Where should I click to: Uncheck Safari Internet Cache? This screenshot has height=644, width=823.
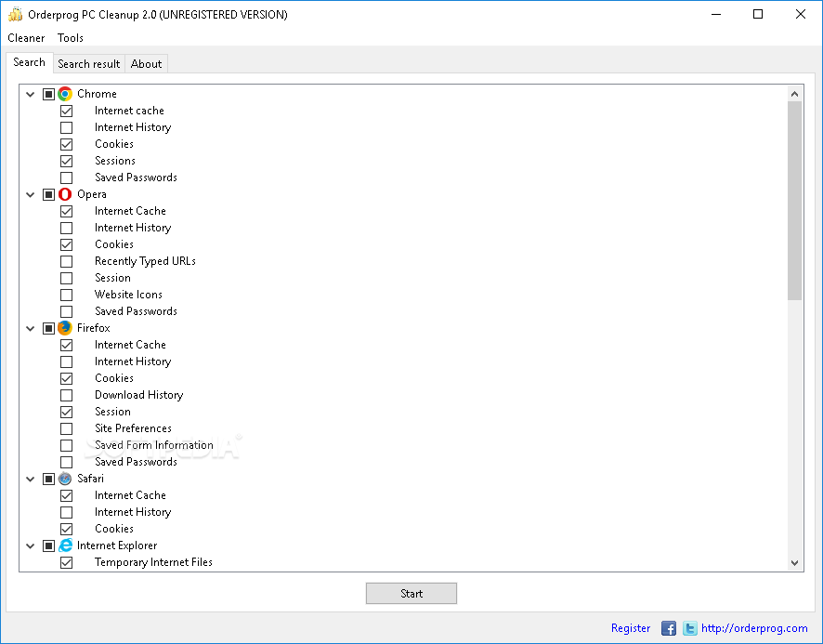[66, 495]
